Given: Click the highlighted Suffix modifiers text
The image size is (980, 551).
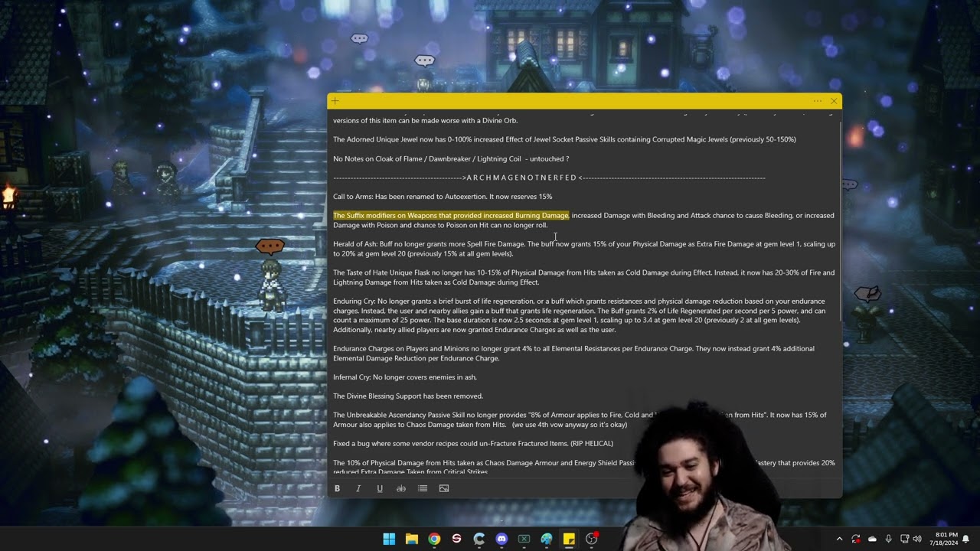Looking at the screenshot, I should 450,216.
